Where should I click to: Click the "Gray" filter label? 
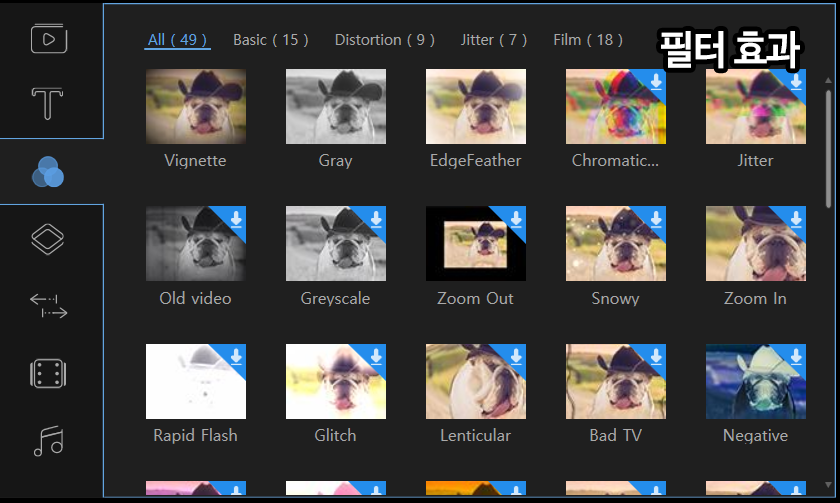click(x=335, y=161)
